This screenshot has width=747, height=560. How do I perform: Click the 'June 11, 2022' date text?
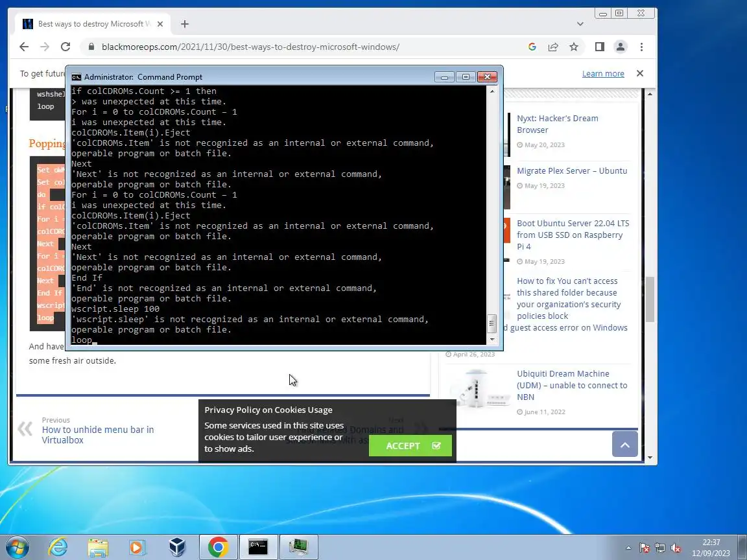[545, 412]
